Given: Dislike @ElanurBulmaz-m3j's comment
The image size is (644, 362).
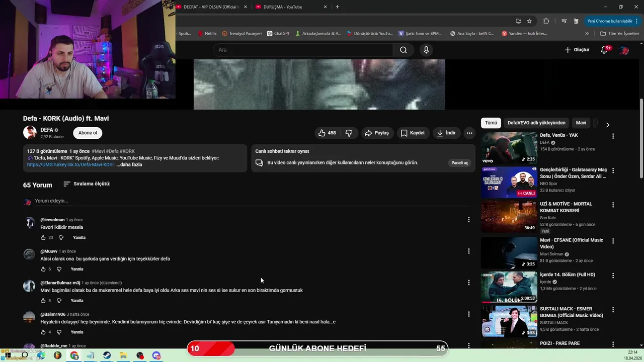Looking at the screenshot, I should click(x=59, y=301).
